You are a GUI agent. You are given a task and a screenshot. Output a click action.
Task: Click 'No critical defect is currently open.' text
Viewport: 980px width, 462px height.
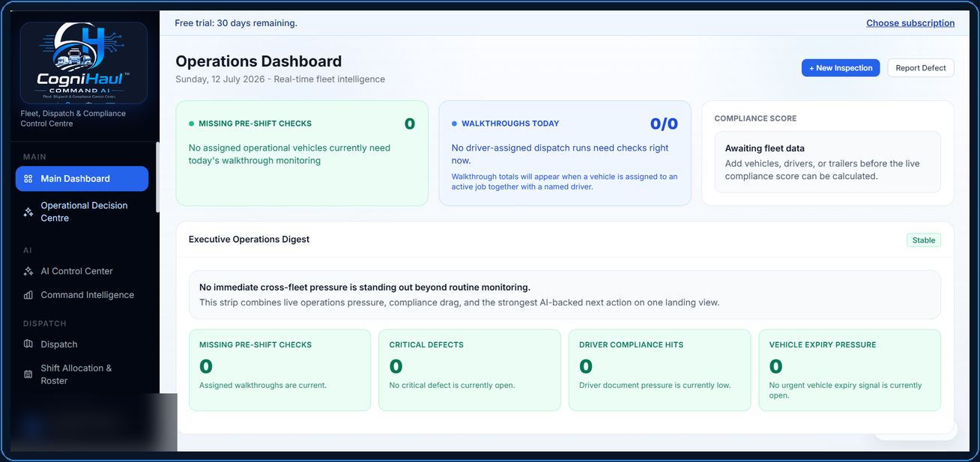[x=452, y=386]
